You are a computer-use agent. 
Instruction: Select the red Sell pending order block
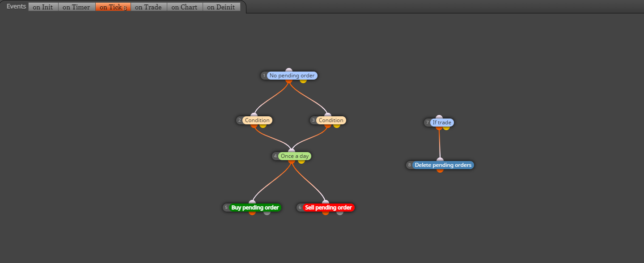tap(328, 208)
